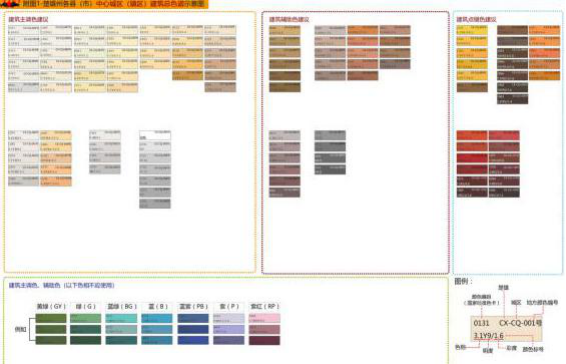
Task: Click the 建筑主调色建议 section heading
Action: (28, 19)
